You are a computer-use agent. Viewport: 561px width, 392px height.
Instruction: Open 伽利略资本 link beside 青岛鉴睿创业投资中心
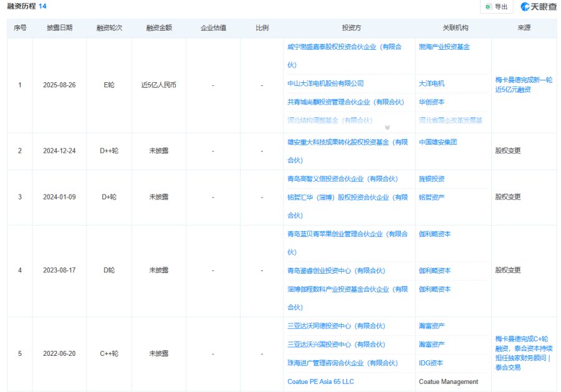click(434, 270)
